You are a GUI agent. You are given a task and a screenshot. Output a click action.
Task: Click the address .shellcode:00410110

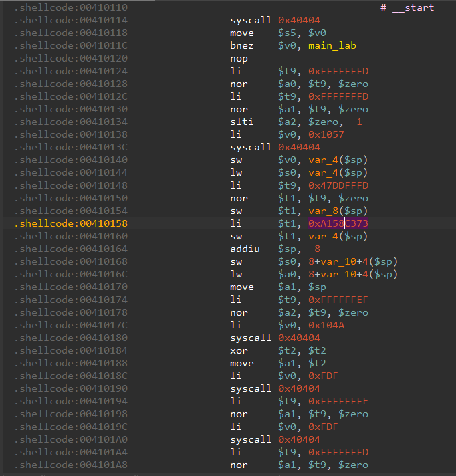tap(70, 7)
